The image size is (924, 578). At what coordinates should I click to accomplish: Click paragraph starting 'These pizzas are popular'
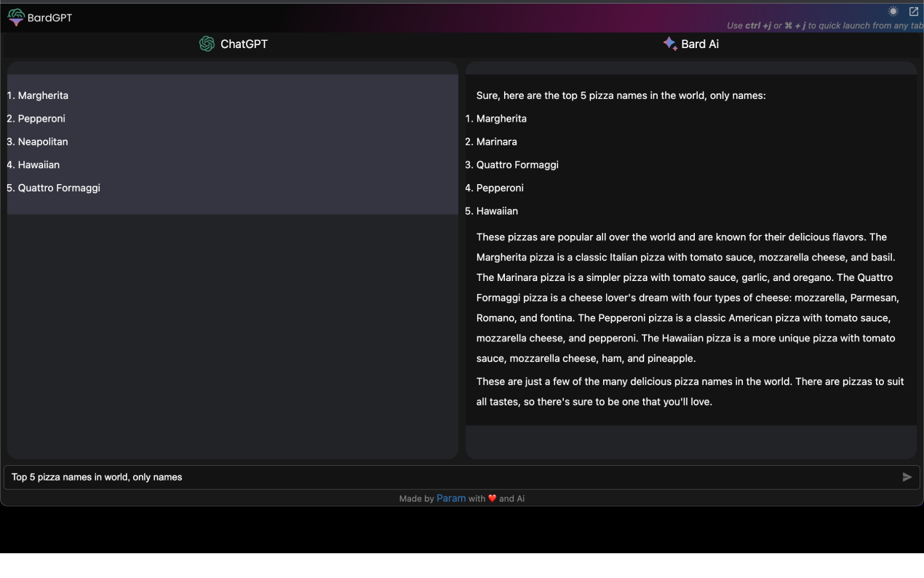click(x=689, y=298)
